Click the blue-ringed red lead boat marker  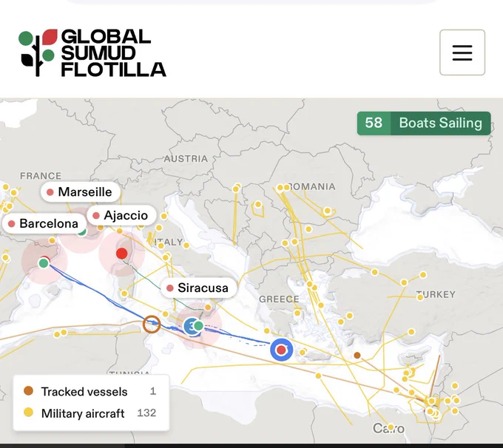[281, 350]
